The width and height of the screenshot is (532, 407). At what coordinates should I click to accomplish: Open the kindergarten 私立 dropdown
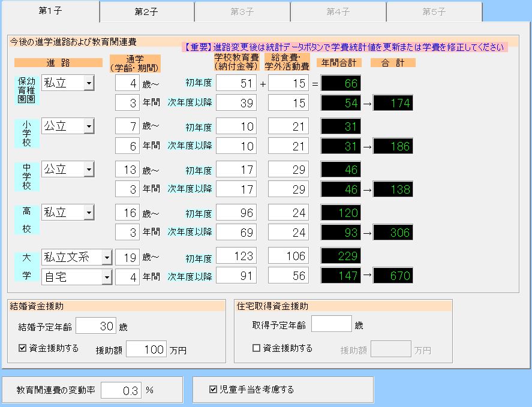tap(89, 83)
